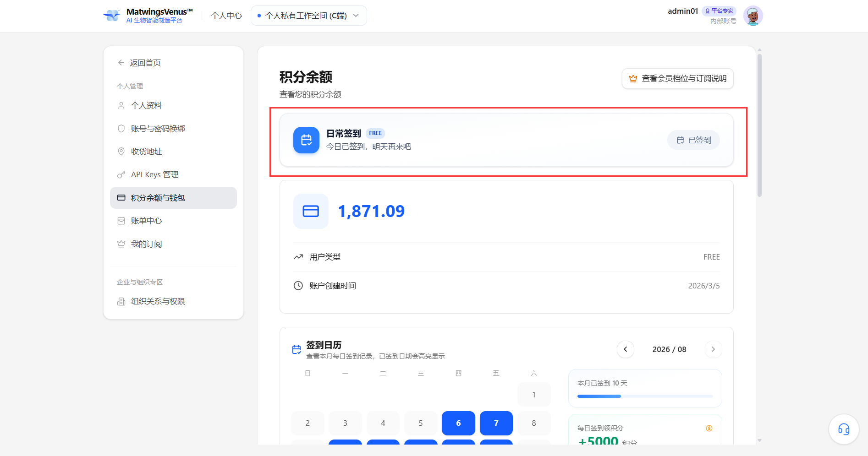Click the 已签到 button
Image resolution: width=868 pixels, height=456 pixels.
[693, 140]
